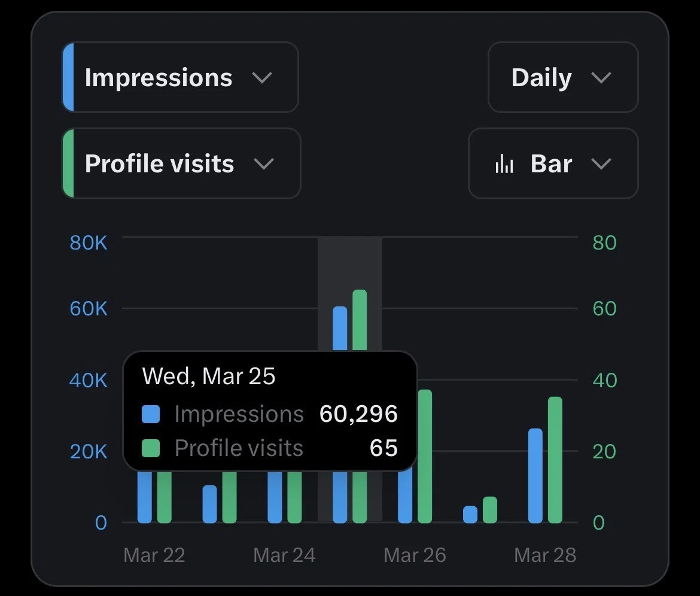Click the Wed, Mar 25 tooltip heading
This screenshot has height=596, width=700.
(208, 376)
